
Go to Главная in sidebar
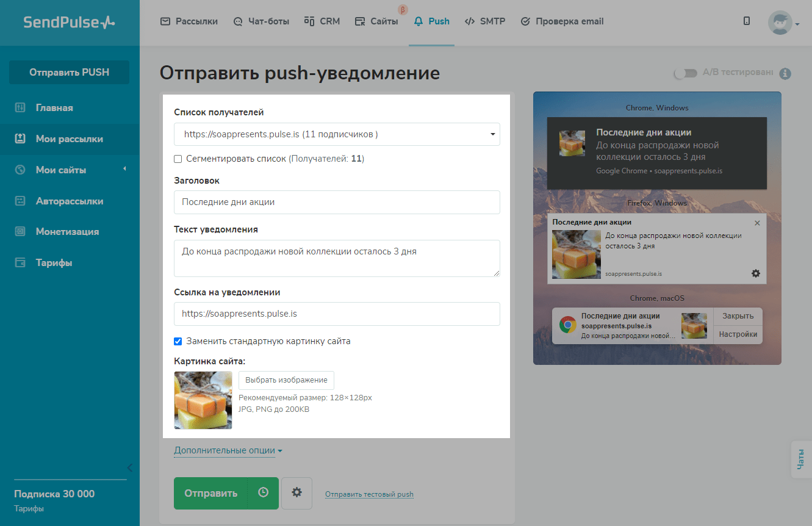(x=70, y=108)
